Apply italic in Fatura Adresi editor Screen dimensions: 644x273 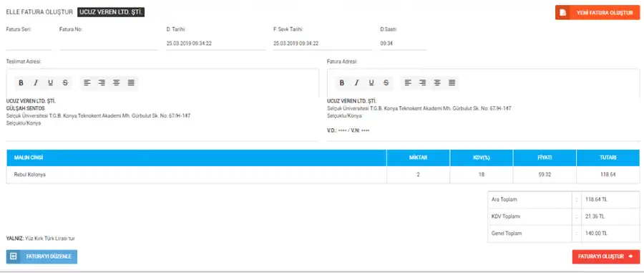[356, 83]
